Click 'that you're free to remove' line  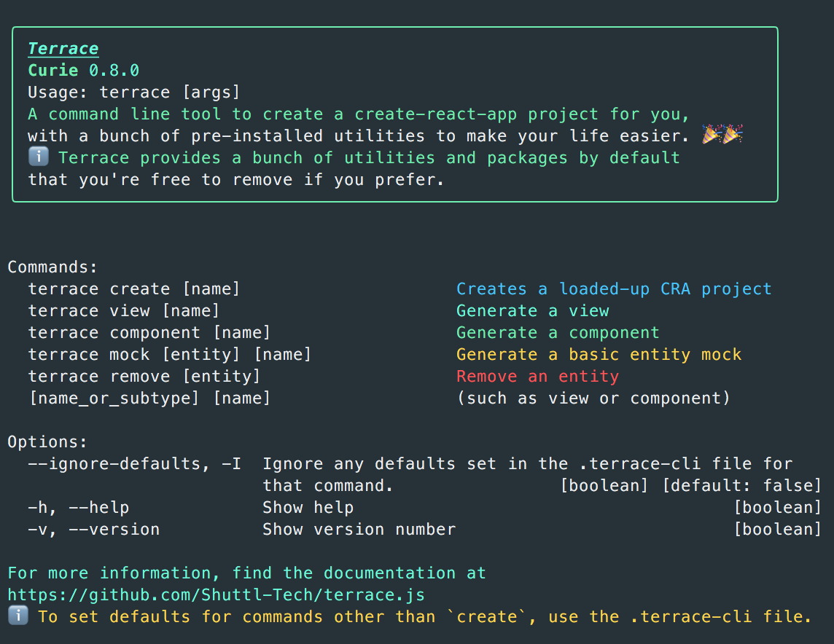pos(236,180)
